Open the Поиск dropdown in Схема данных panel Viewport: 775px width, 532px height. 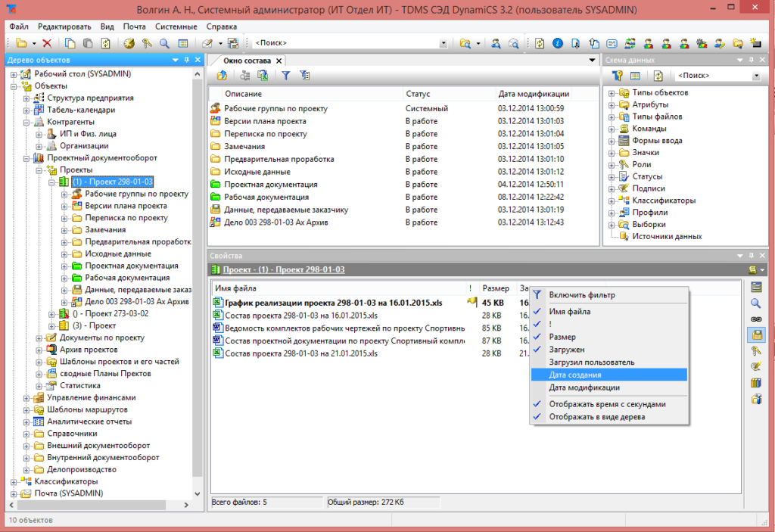click(756, 76)
